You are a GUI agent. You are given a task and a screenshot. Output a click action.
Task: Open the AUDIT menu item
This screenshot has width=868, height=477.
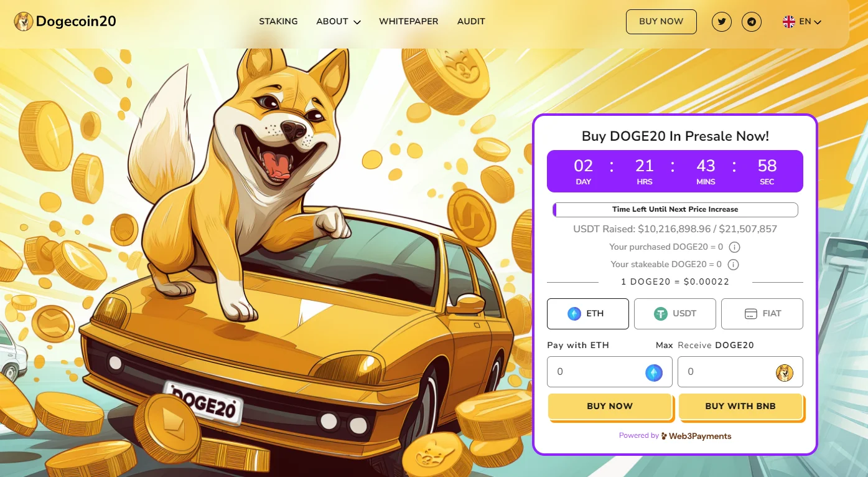click(471, 21)
